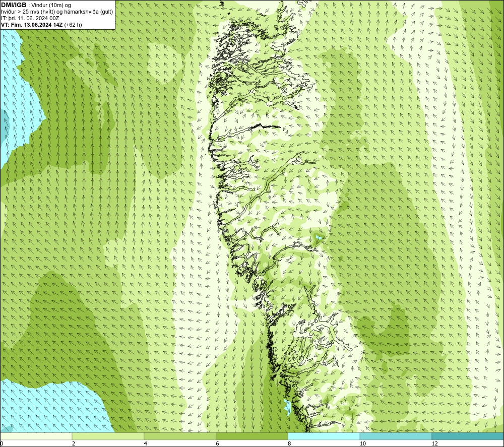Click the "VT: Fim. 13.06.2024 14Z" valid time

32,25
